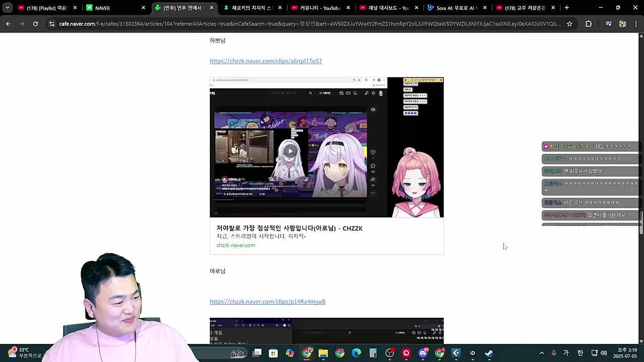Click the page vertical scrollbar thumb

641,223
